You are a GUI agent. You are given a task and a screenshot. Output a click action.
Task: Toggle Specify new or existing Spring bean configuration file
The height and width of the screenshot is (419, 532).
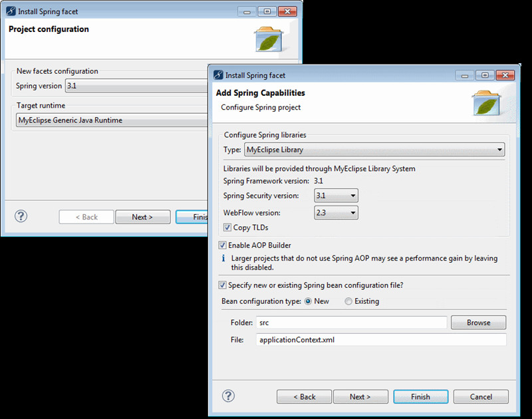coord(223,285)
